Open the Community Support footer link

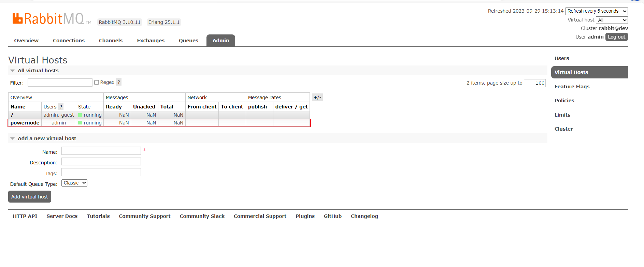click(x=145, y=216)
